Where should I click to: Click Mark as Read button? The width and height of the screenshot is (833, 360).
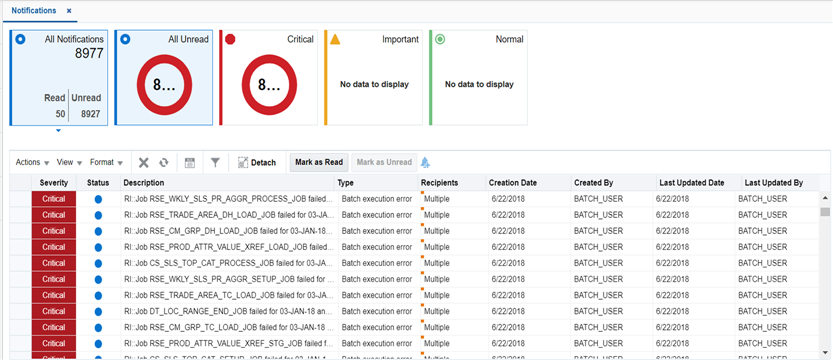(319, 162)
